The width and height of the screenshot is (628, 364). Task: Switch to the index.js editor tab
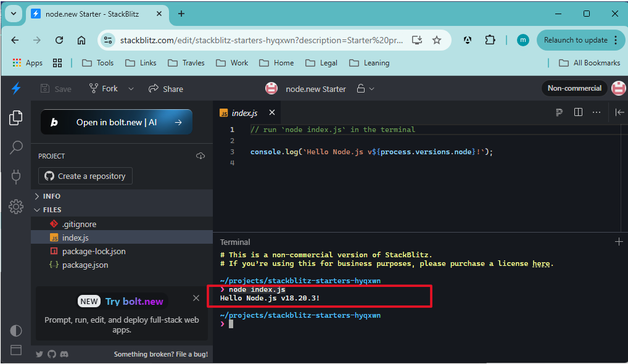(x=244, y=113)
